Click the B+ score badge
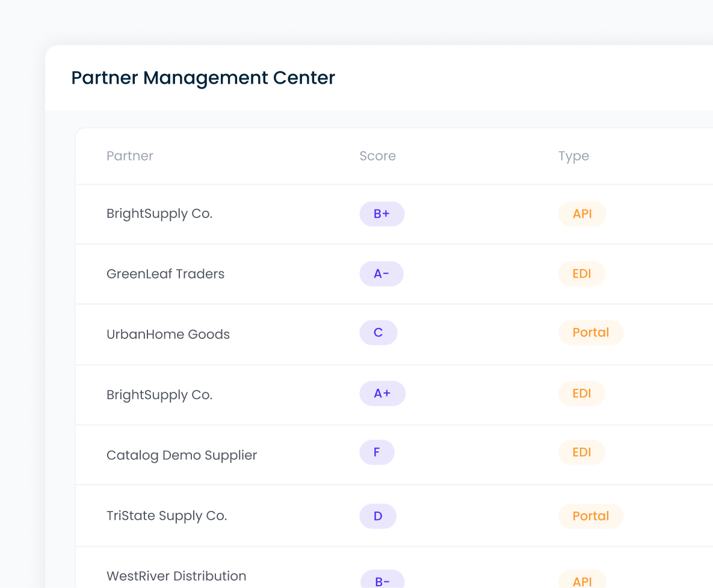 tap(382, 214)
